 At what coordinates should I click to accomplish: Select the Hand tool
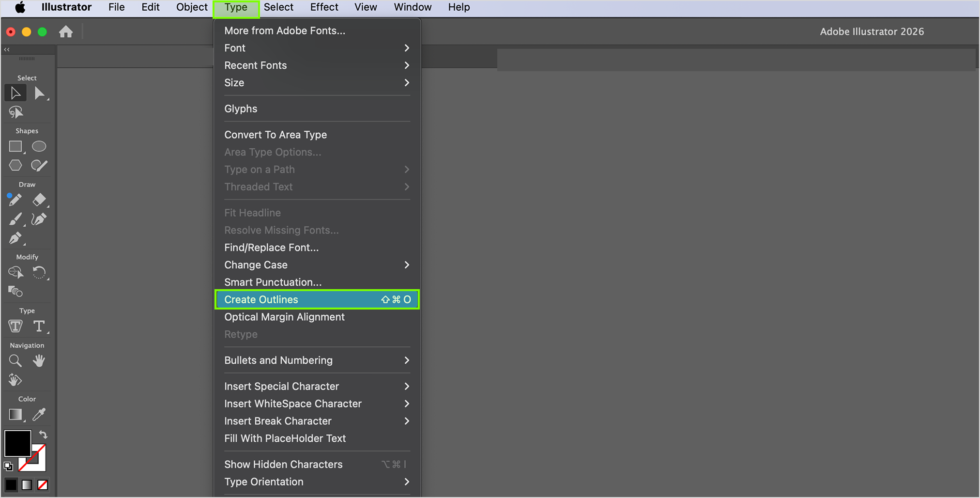click(39, 361)
